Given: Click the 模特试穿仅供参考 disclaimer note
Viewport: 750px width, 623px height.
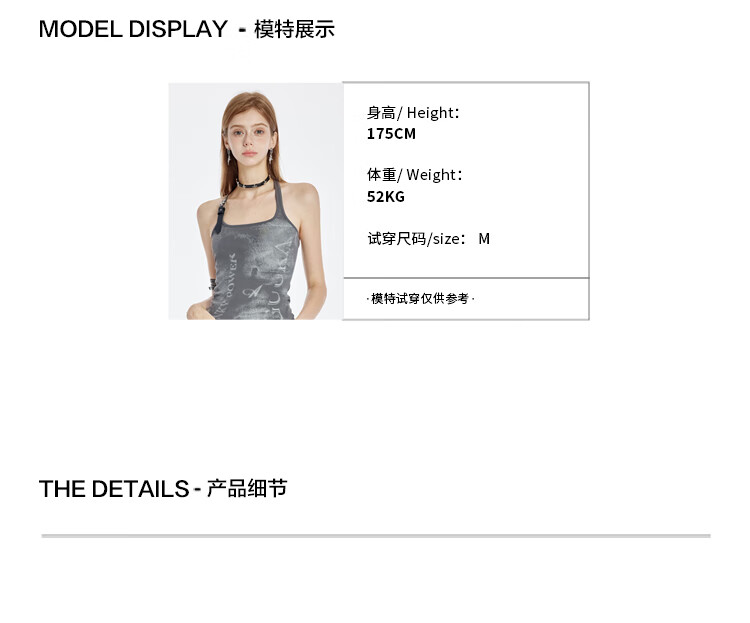Looking at the screenshot, I should (x=420, y=299).
